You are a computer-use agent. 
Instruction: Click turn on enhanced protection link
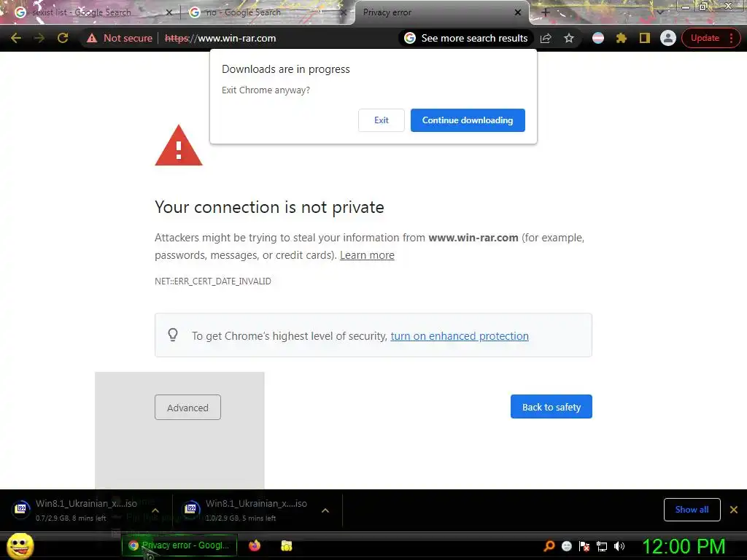point(460,336)
